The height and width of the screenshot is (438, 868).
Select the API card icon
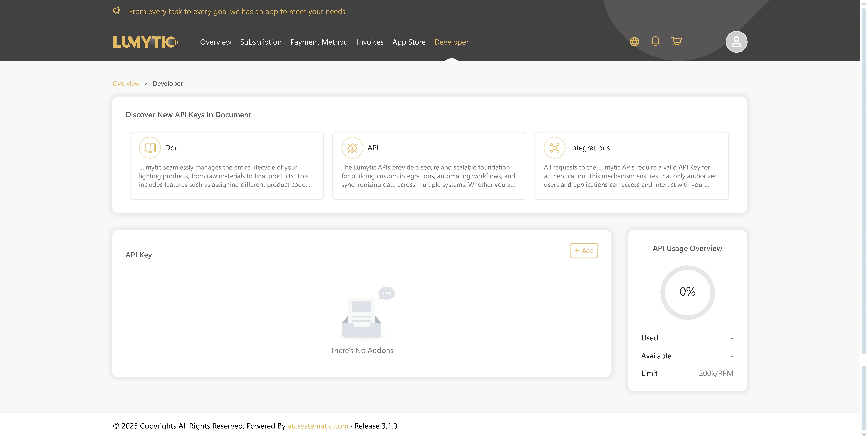pos(352,147)
